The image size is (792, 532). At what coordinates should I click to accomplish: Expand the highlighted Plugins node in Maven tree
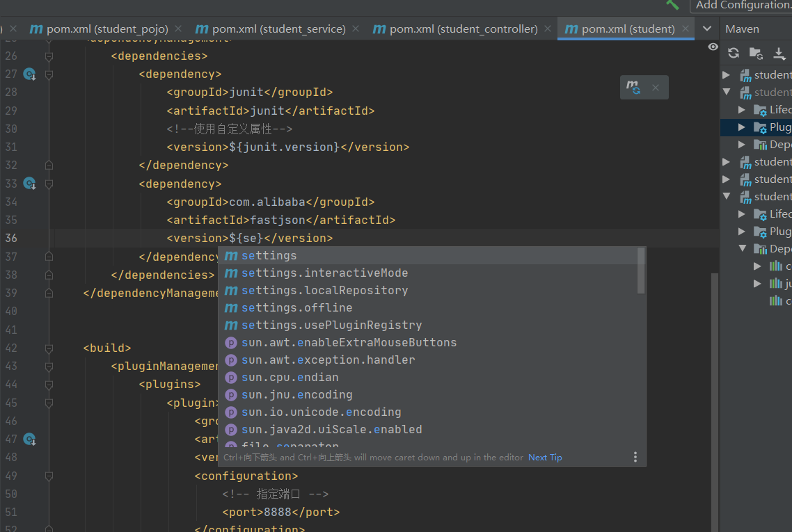741,127
